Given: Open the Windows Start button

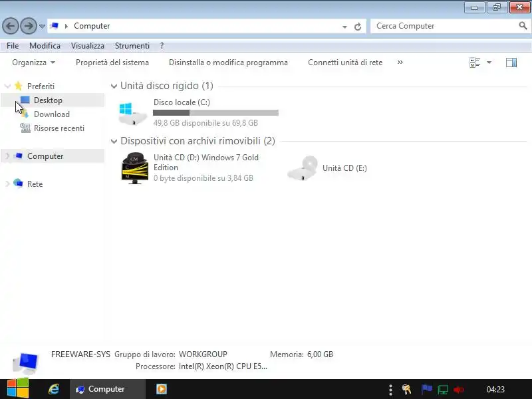Looking at the screenshot, I should [18, 388].
